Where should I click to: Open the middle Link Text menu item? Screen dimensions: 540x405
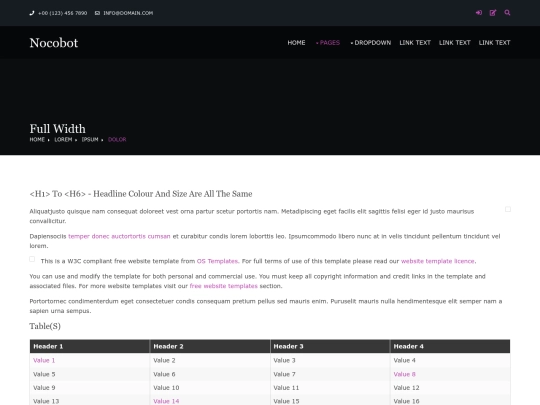pyautogui.click(x=455, y=43)
